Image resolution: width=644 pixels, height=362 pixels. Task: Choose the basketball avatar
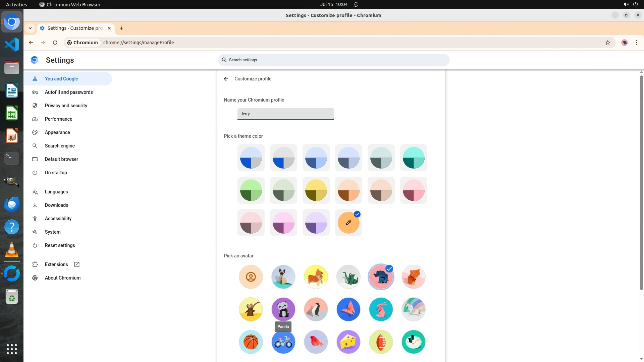tap(251, 342)
